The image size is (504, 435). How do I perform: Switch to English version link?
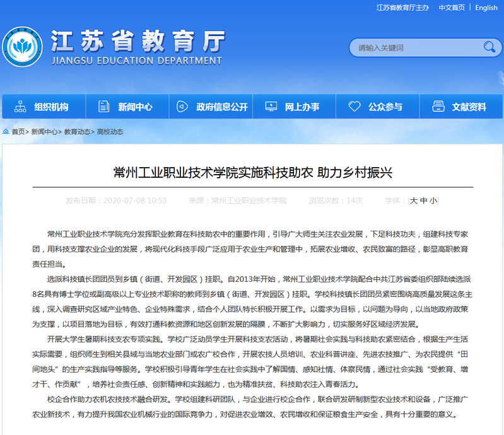click(486, 8)
